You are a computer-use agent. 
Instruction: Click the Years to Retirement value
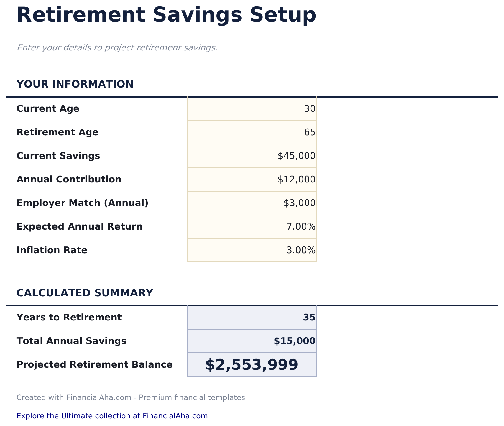pyautogui.click(x=252, y=317)
